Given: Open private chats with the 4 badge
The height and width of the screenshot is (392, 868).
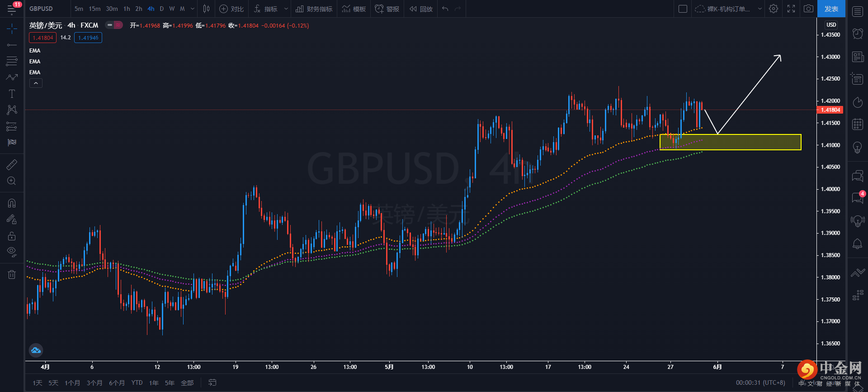Looking at the screenshot, I should (x=858, y=197).
